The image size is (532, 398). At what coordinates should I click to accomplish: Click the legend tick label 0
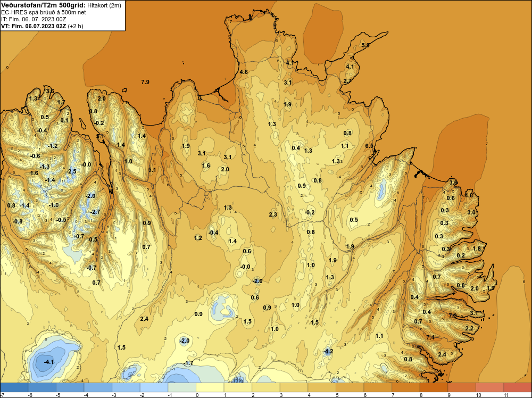pos(197,395)
